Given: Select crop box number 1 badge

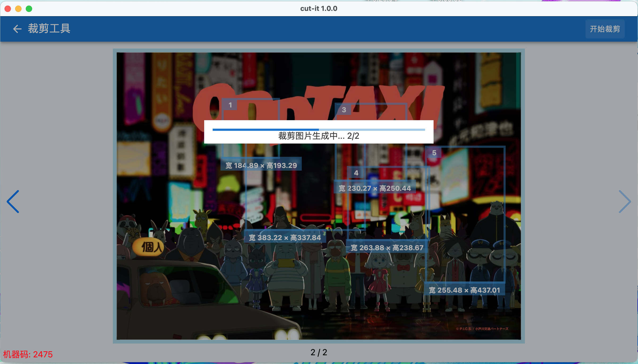Looking at the screenshot, I should coord(230,105).
